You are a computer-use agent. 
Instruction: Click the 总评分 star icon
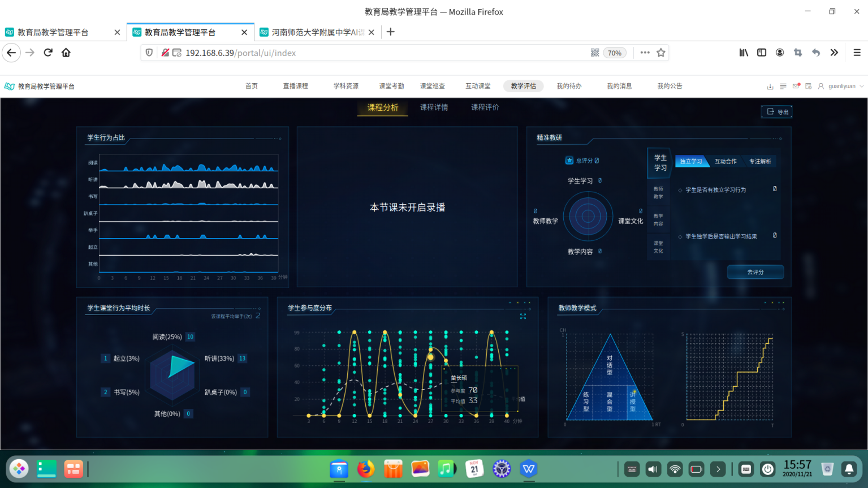[569, 161]
